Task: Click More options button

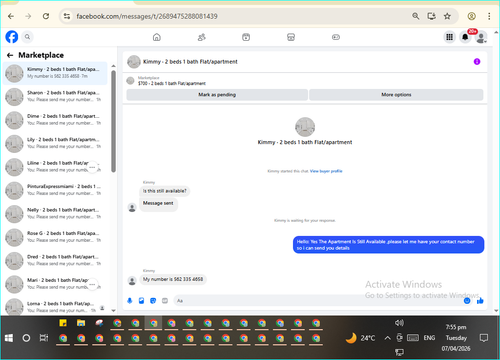Action: tap(396, 95)
